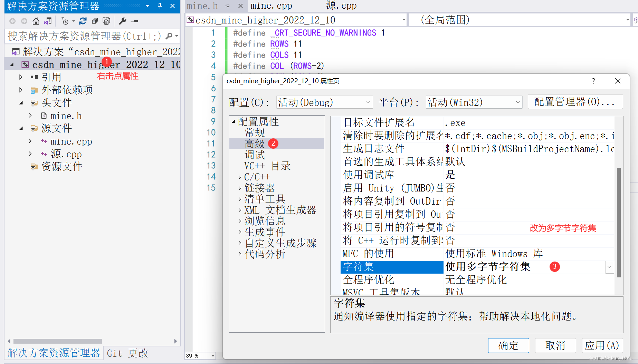Click the 确定 button
The image size is (638, 364).
click(x=508, y=345)
